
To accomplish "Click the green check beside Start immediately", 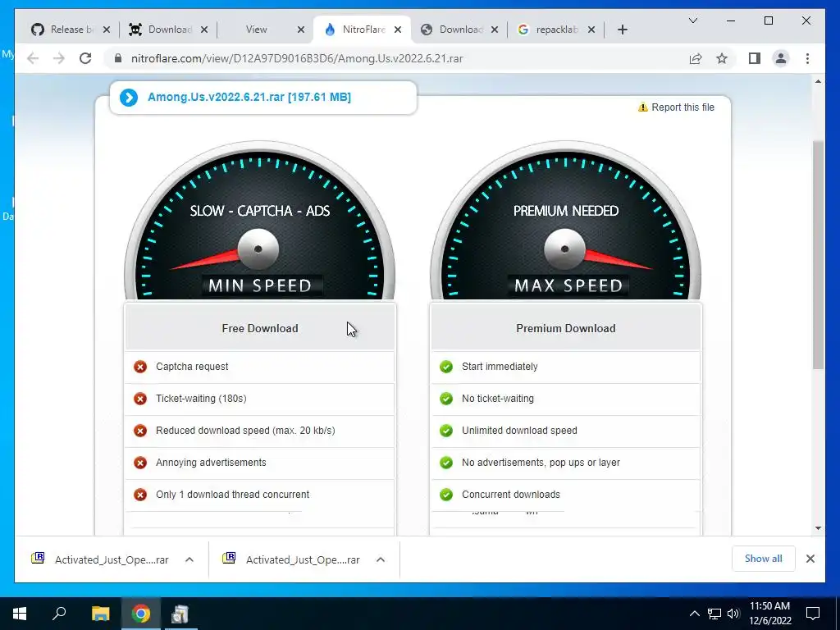I will click(x=446, y=367).
